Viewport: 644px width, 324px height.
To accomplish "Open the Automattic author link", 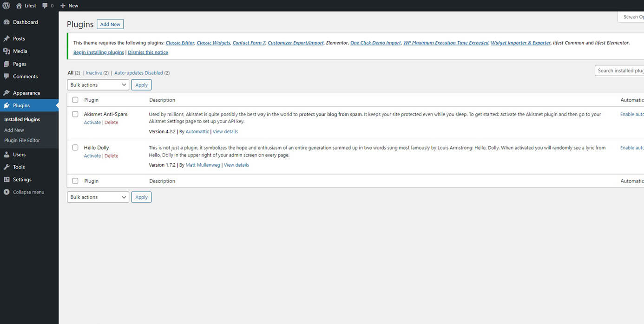I will [x=197, y=132].
